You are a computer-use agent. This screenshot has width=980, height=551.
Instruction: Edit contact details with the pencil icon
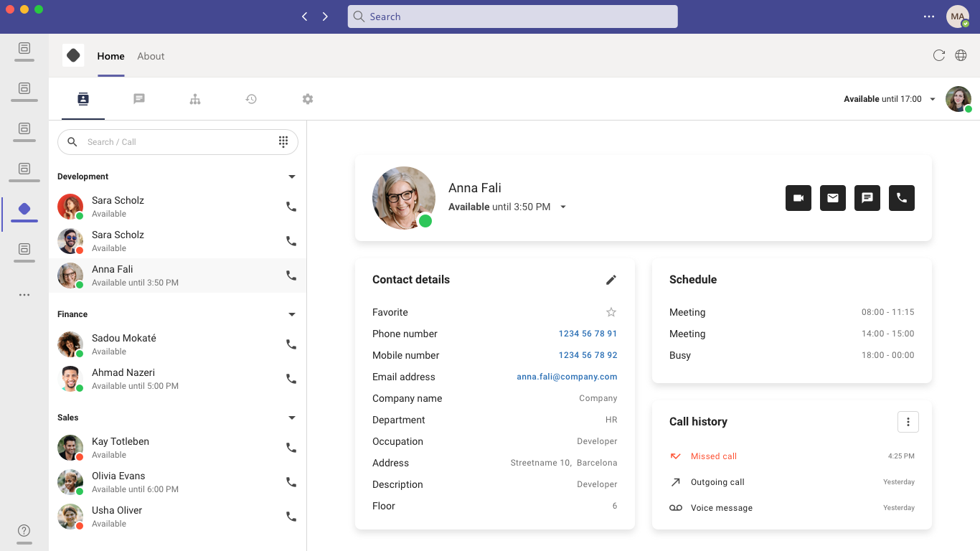pyautogui.click(x=611, y=279)
